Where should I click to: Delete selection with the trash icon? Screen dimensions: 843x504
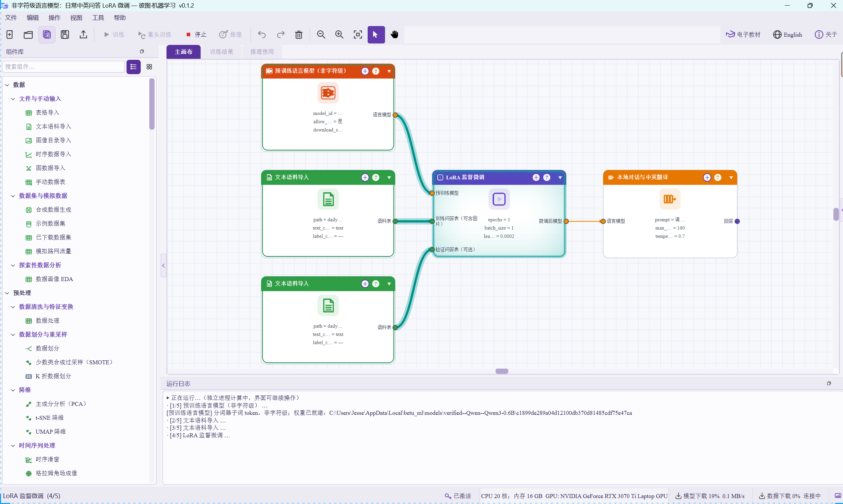click(299, 34)
